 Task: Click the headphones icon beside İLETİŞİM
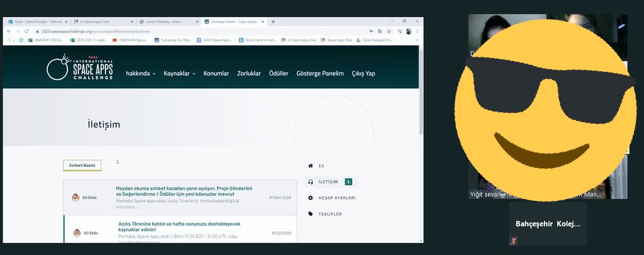point(311,182)
